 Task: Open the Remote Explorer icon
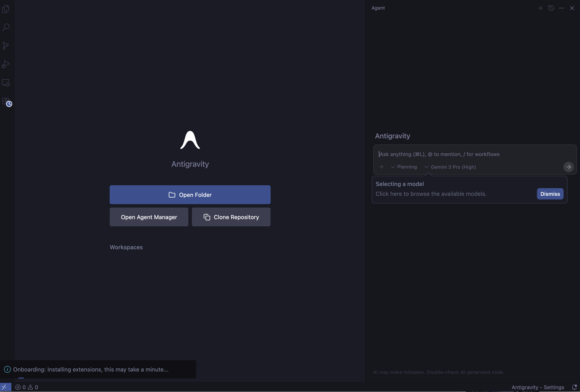coord(6,83)
